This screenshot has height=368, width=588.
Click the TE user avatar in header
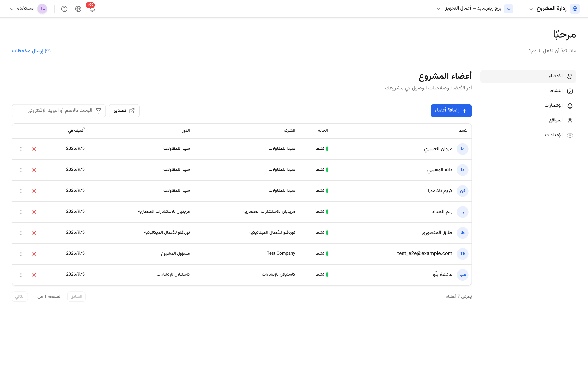click(42, 8)
